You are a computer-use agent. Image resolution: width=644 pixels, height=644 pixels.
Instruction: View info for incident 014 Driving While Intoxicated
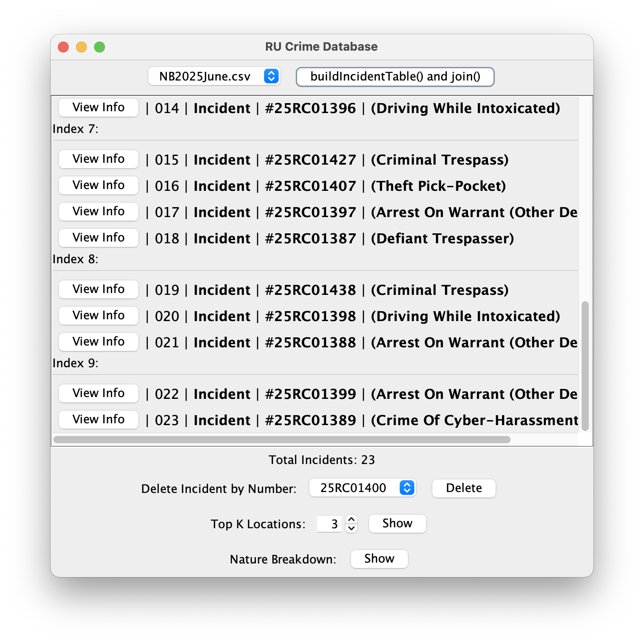pyautogui.click(x=99, y=108)
